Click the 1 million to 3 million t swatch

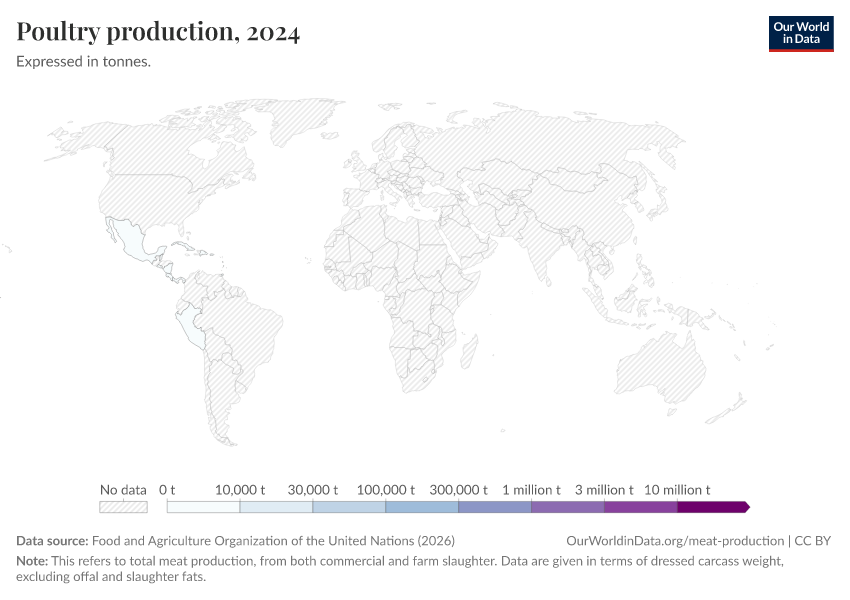567,507
